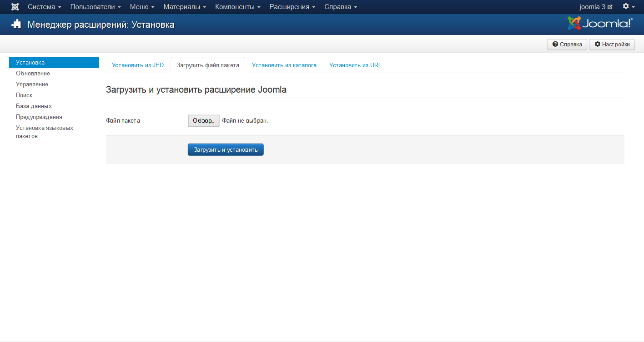Open the joomla 3 site link
Viewport: 644px width, 342px height.
click(596, 7)
